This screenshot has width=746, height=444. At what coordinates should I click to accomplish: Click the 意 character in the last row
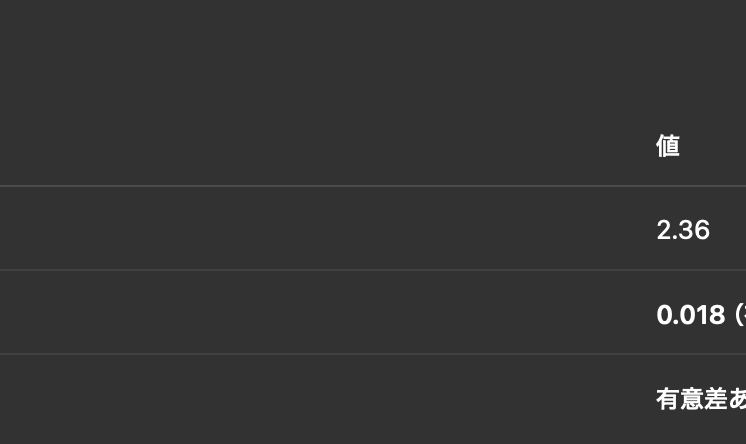(691, 399)
